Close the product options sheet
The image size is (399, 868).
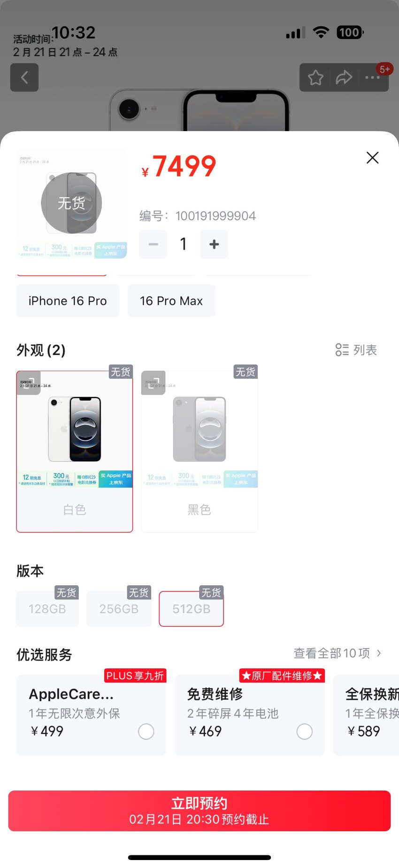(x=373, y=158)
